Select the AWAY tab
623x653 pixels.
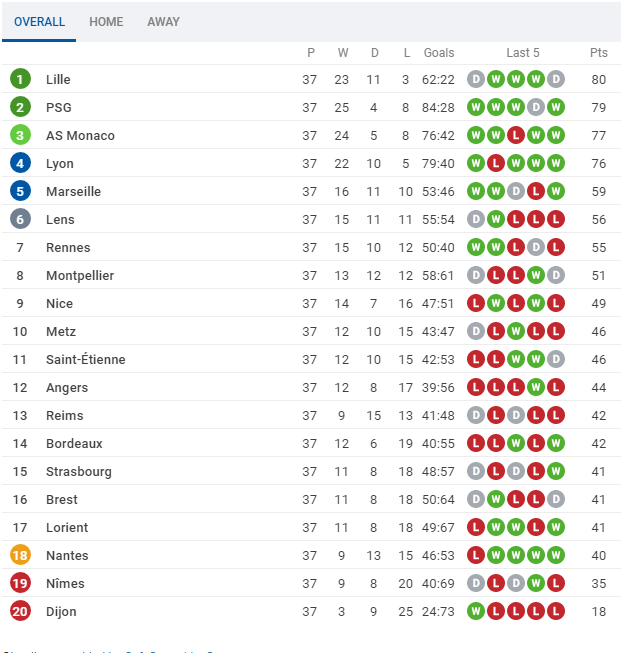pos(164,21)
